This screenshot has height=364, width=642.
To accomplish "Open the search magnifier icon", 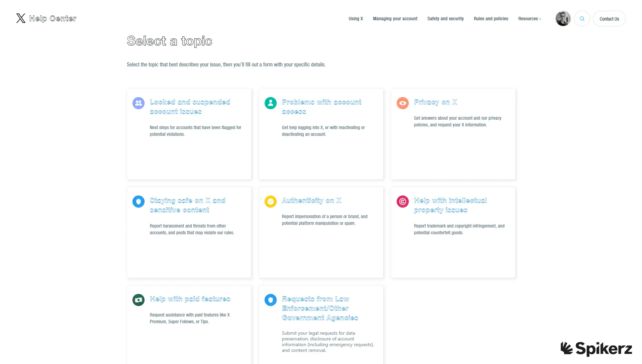I will [582, 19].
